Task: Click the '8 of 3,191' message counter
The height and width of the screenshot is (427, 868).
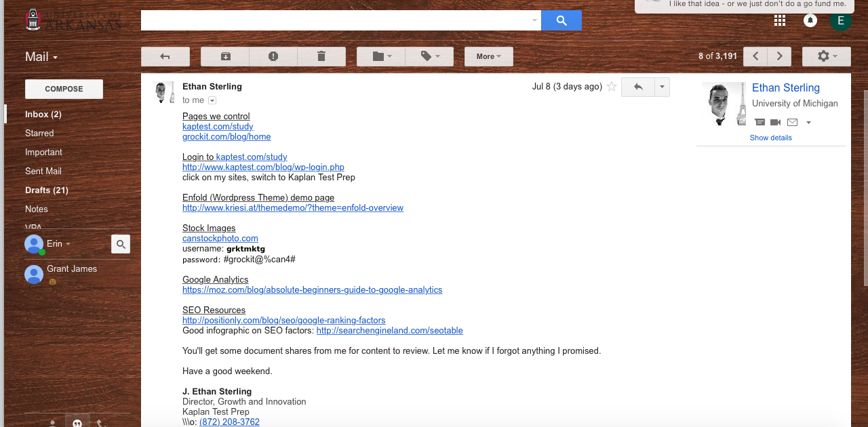Action: pyautogui.click(x=717, y=56)
